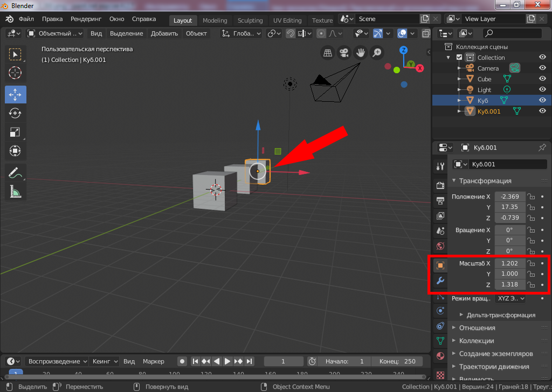
Task: Open the Добавить menu in viewport header
Action: (x=164, y=33)
